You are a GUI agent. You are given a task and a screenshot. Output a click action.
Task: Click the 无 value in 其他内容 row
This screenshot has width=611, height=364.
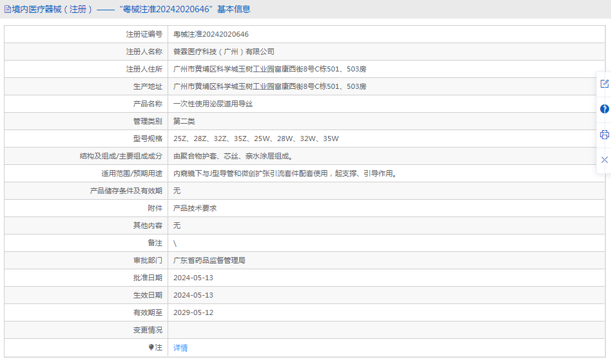tap(177, 225)
